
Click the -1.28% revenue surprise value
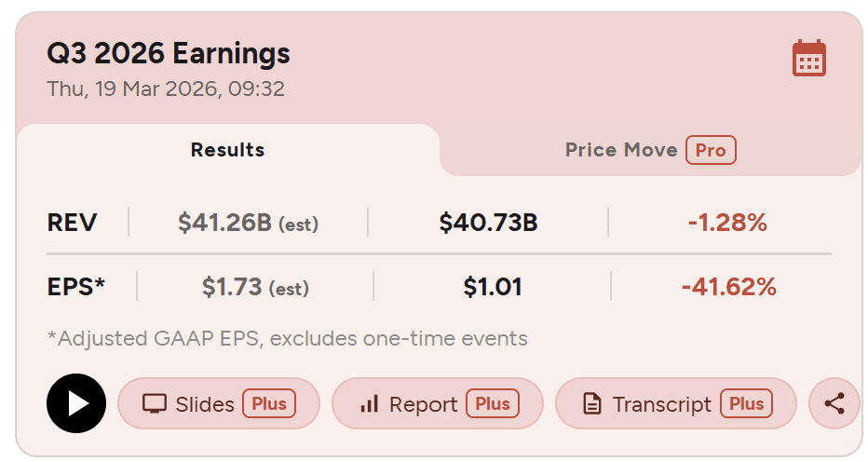(727, 224)
